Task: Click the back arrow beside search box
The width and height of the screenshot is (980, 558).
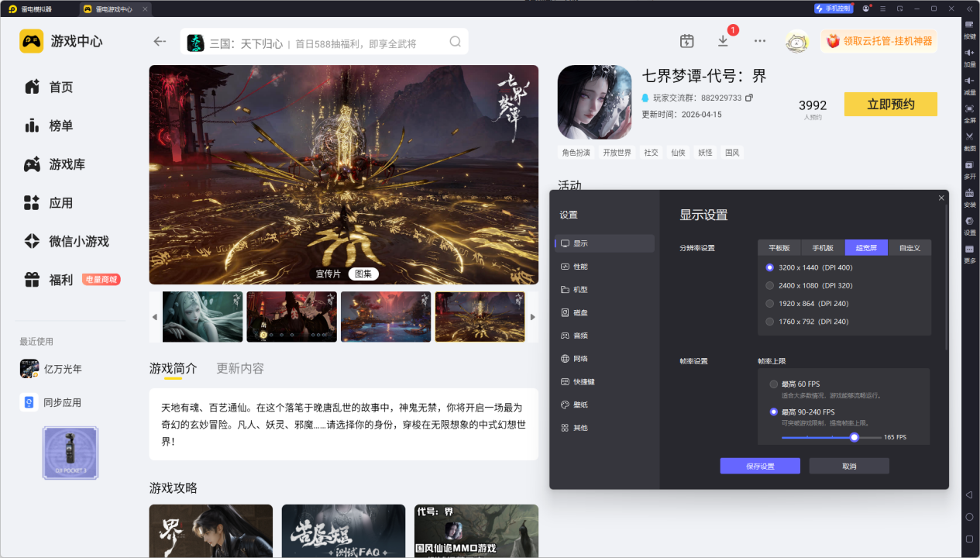Action: [160, 42]
